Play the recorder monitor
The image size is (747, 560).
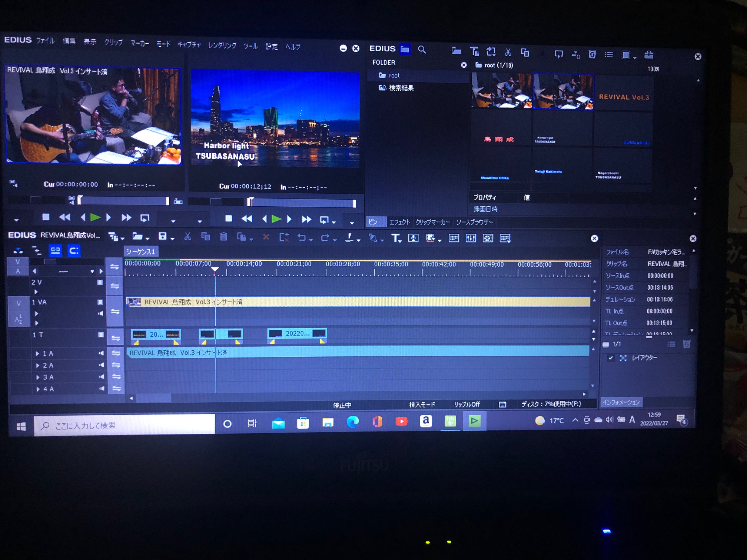tap(276, 219)
